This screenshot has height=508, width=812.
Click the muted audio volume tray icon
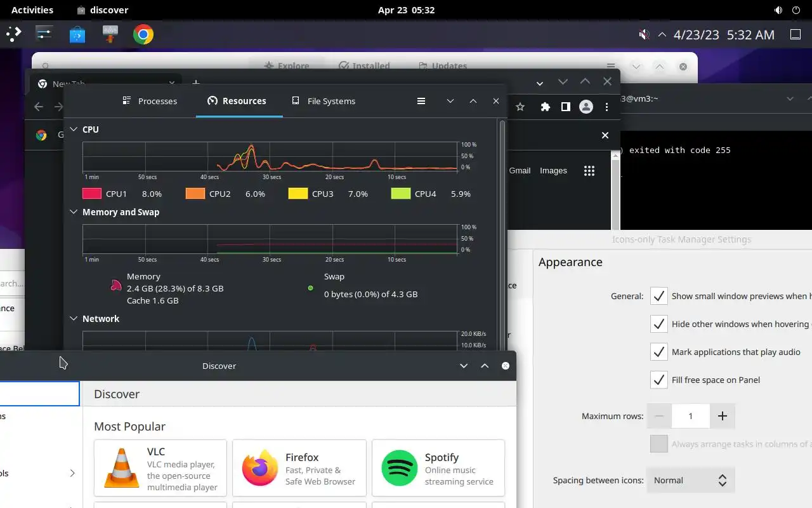[644, 35]
